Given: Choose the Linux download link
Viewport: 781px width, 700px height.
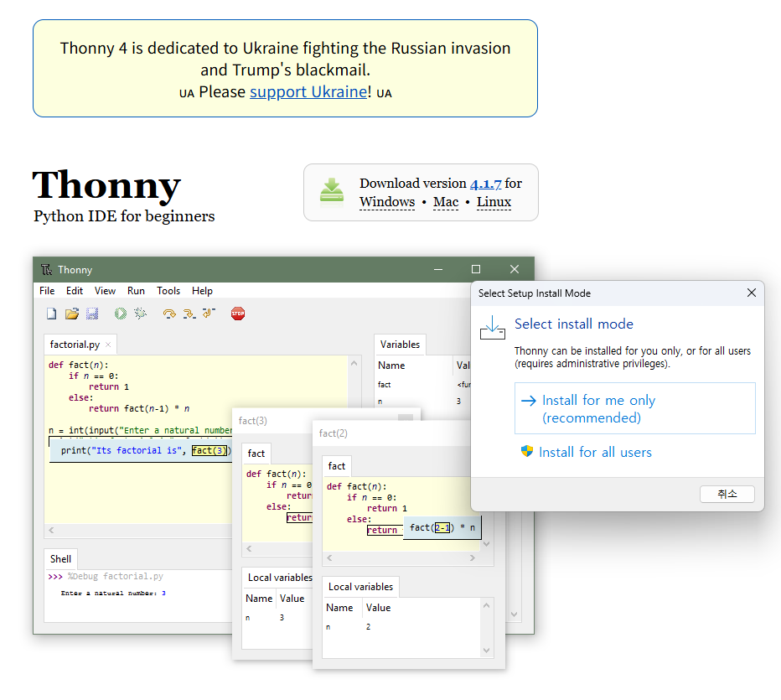Looking at the screenshot, I should [494, 202].
